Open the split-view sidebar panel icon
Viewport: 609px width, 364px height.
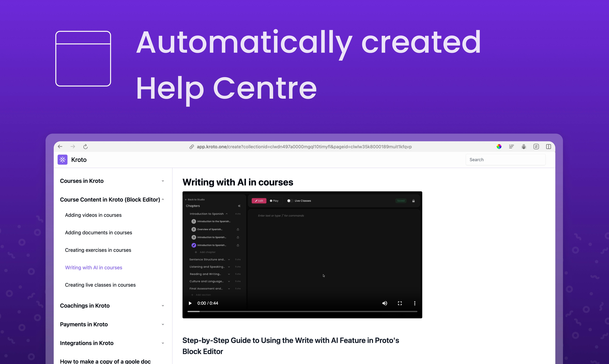548,147
